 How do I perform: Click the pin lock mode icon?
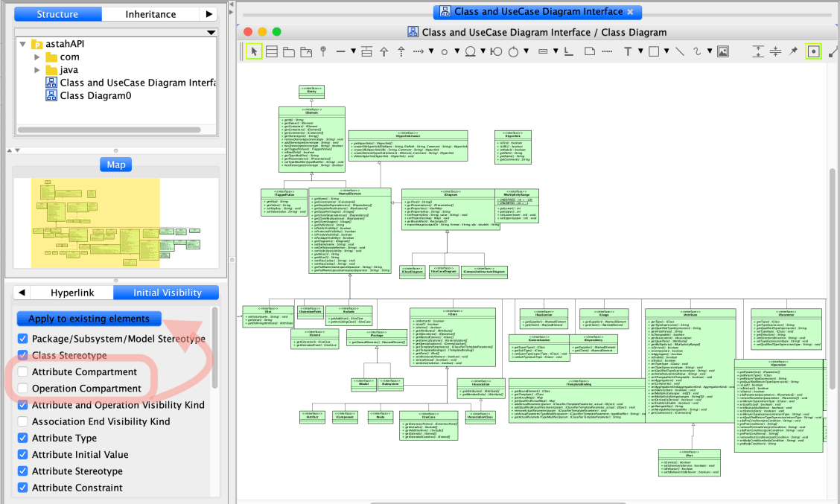tap(793, 51)
